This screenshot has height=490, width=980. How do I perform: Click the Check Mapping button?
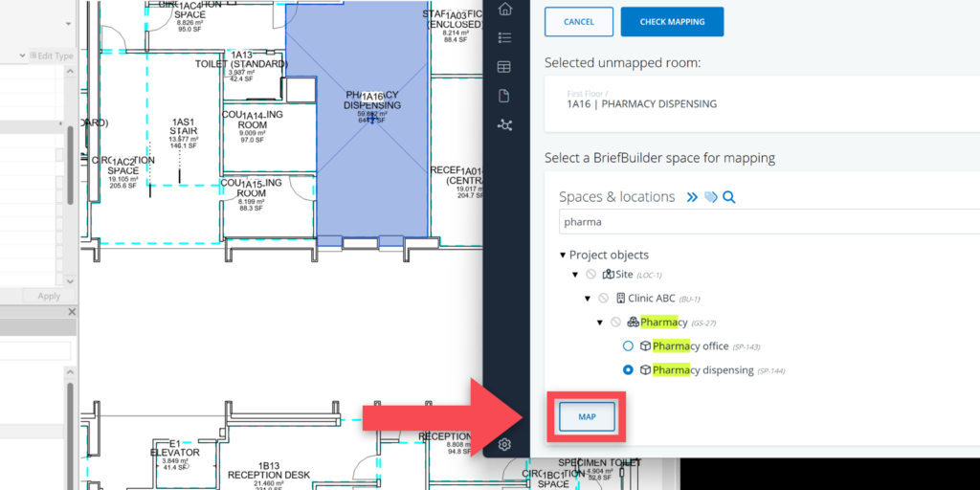pos(672,21)
